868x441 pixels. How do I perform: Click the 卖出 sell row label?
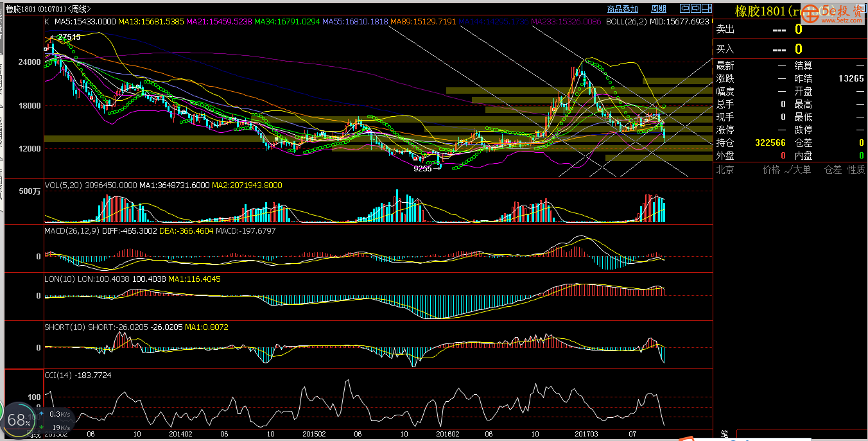tap(725, 30)
